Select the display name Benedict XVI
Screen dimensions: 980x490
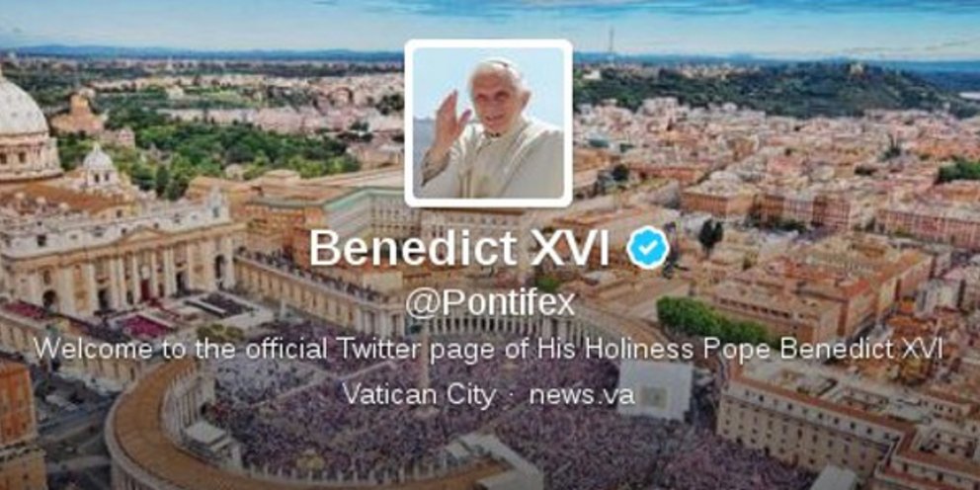(x=459, y=248)
